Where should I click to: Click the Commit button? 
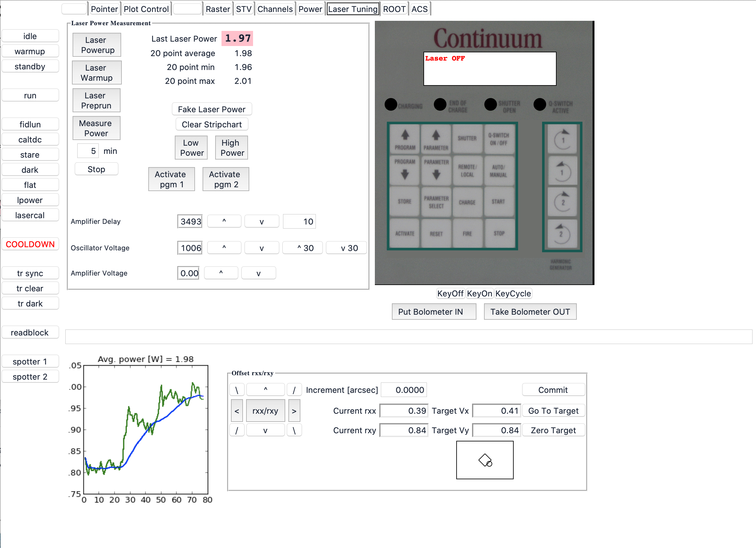click(553, 390)
